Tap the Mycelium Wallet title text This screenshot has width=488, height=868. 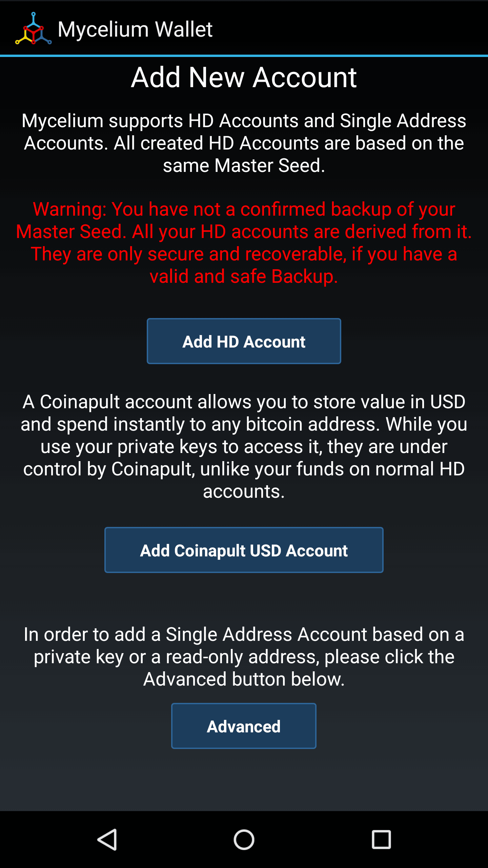135,29
